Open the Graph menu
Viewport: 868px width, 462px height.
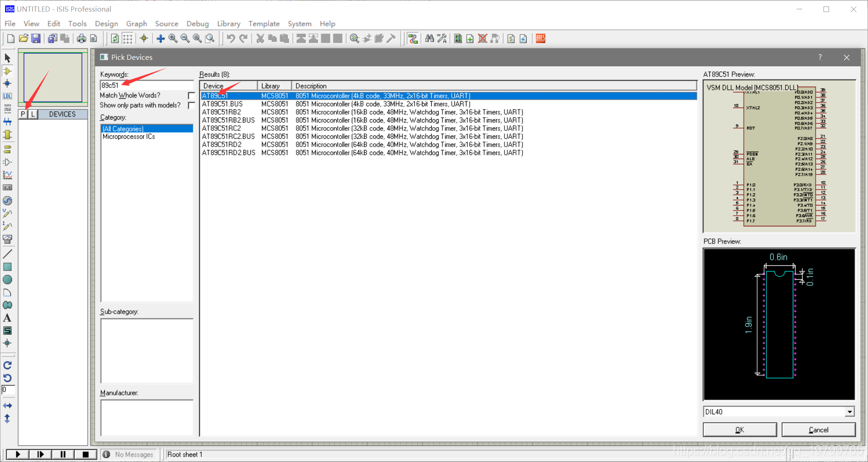pos(136,24)
